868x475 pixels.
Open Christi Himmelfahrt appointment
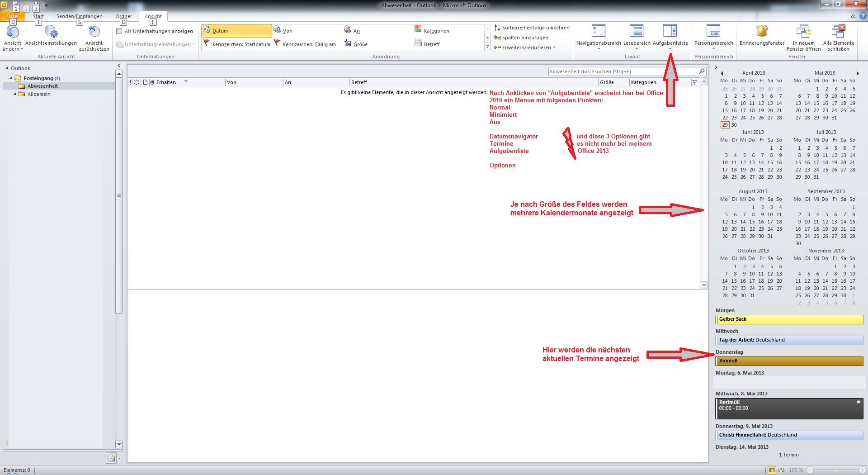click(789, 435)
